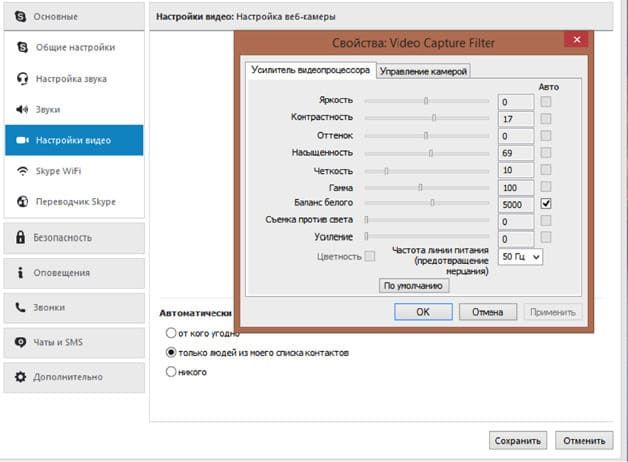Switch to the Управление камерой tab
The height and width of the screenshot is (462, 628).
click(x=423, y=71)
